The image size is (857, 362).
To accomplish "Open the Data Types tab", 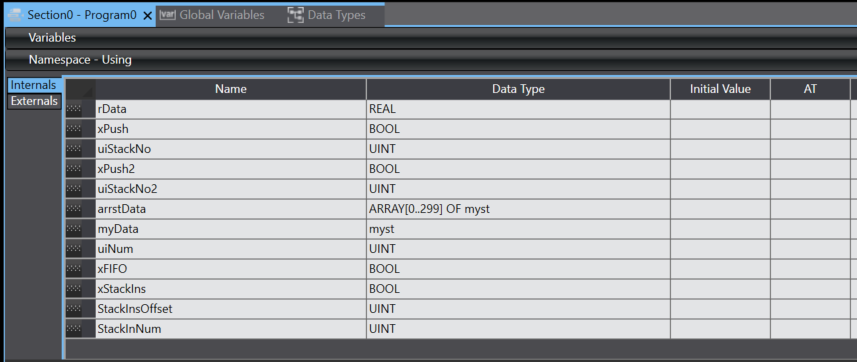I will coord(326,15).
